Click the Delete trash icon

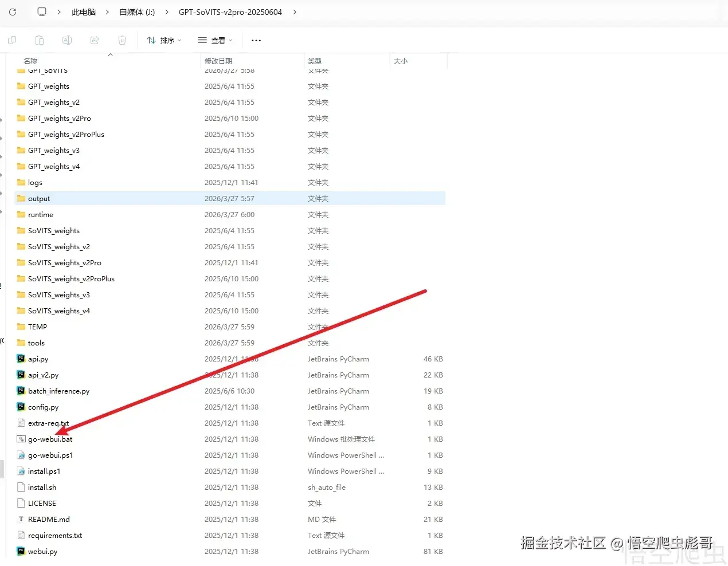(x=122, y=40)
